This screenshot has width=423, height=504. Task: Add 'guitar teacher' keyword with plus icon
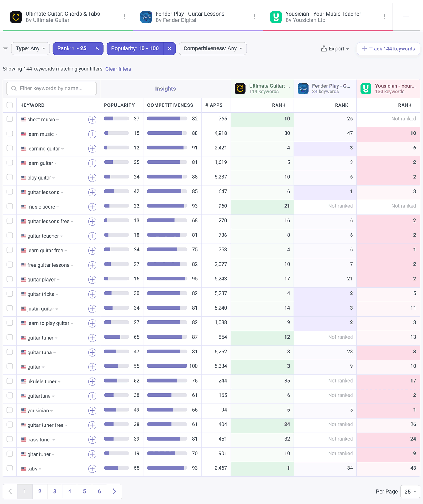[92, 236]
